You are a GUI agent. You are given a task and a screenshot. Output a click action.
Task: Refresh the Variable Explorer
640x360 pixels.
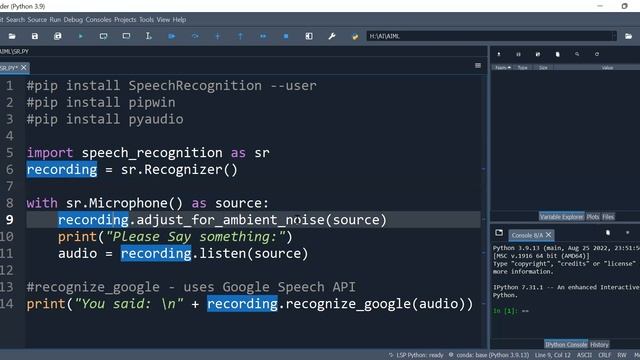[x=597, y=54]
